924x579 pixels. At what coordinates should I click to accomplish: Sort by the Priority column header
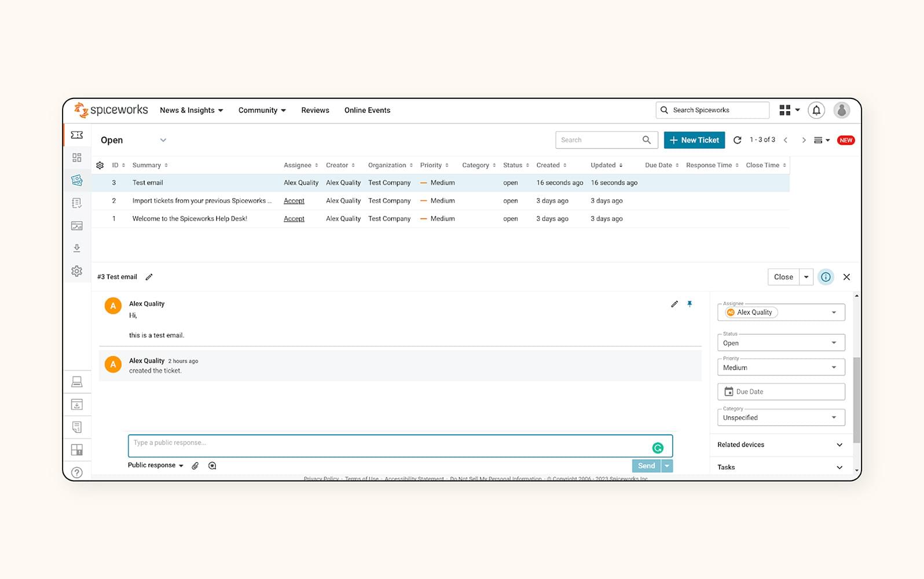click(434, 166)
